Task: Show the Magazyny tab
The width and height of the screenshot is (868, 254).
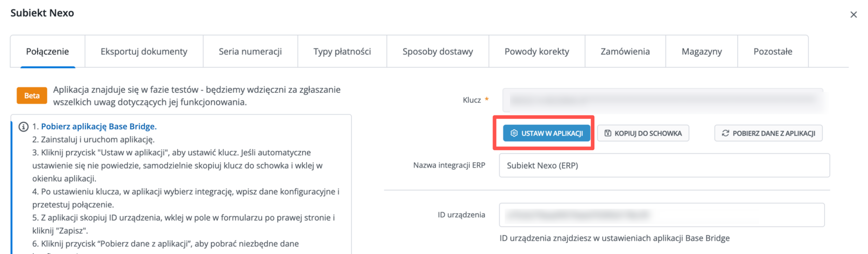Action: point(702,51)
